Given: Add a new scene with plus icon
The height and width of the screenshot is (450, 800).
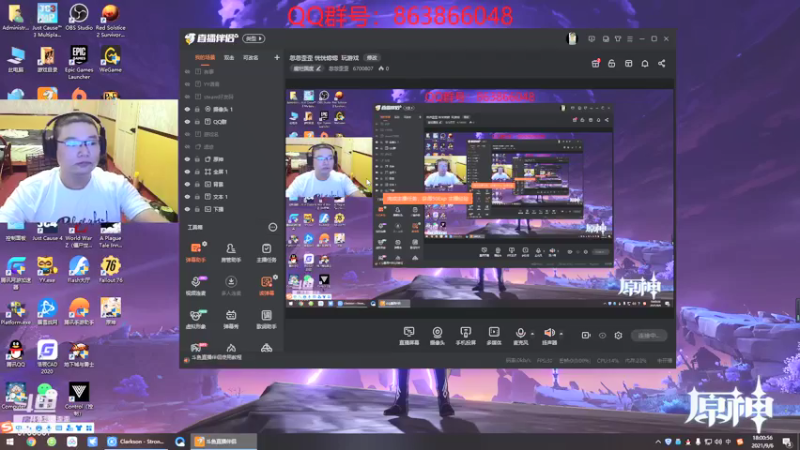Looking at the screenshot, I should (x=277, y=58).
